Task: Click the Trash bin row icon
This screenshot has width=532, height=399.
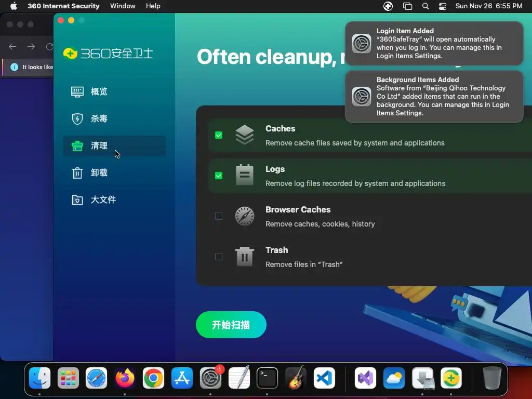Action: [245, 257]
